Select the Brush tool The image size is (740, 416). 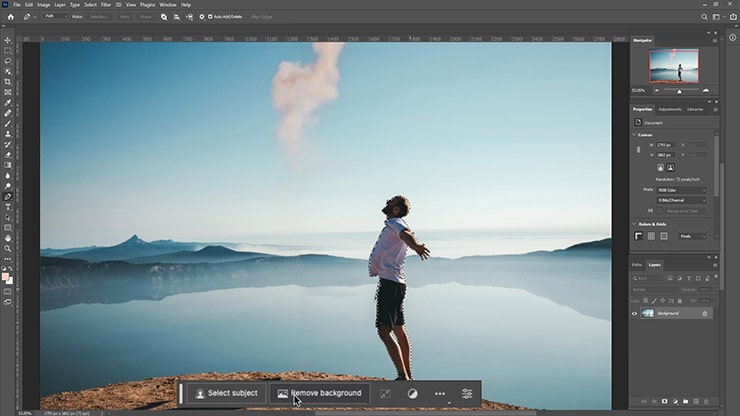8,124
